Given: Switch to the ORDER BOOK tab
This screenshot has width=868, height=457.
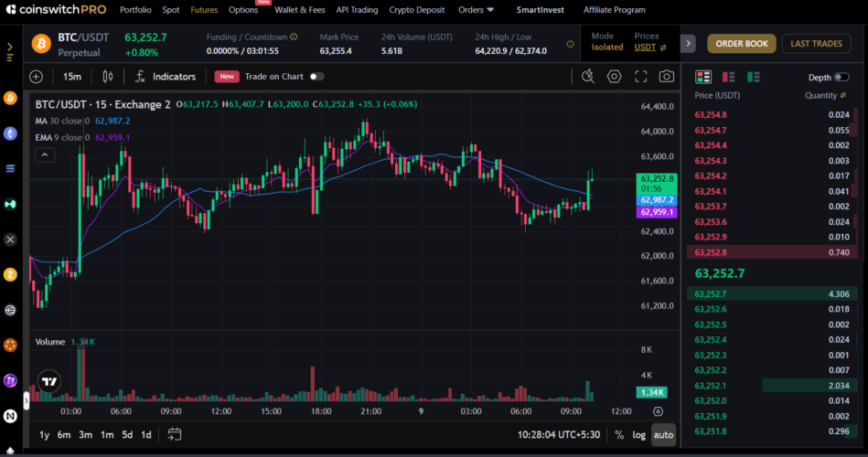Looking at the screenshot, I should (741, 44).
